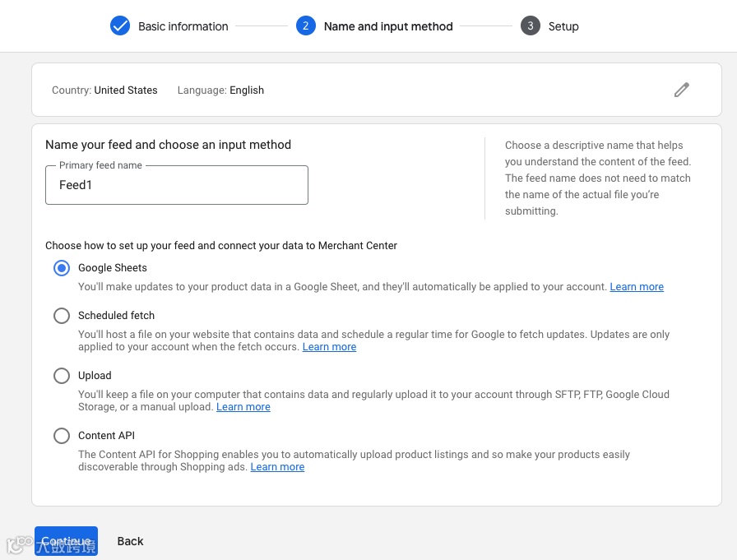
Task: Click the Primary feed name field
Action: 177,185
